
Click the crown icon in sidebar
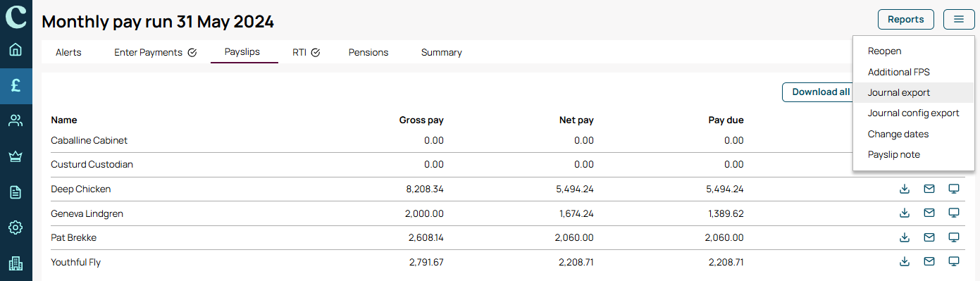(x=15, y=156)
